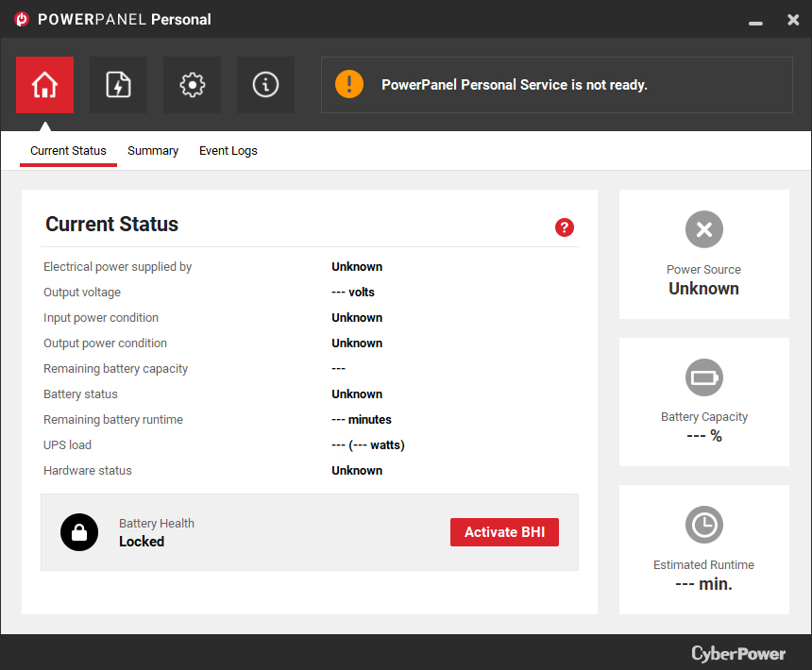This screenshot has height=670, width=812.
Task: Click Unknown value beside Electrical power supplied by
Action: (357, 266)
